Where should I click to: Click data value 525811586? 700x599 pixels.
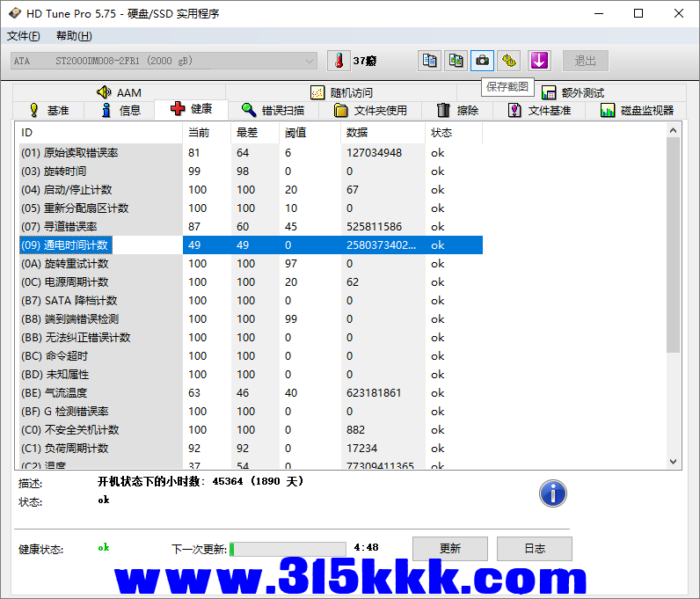(x=374, y=226)
